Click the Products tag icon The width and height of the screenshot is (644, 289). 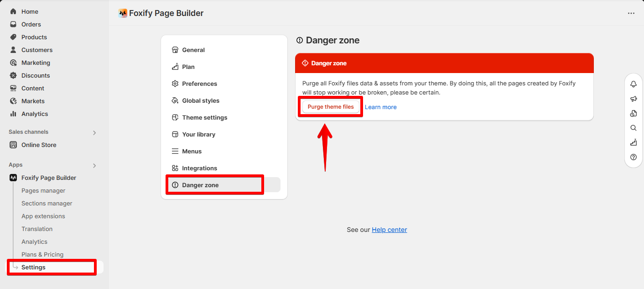(x=13, y=37)
